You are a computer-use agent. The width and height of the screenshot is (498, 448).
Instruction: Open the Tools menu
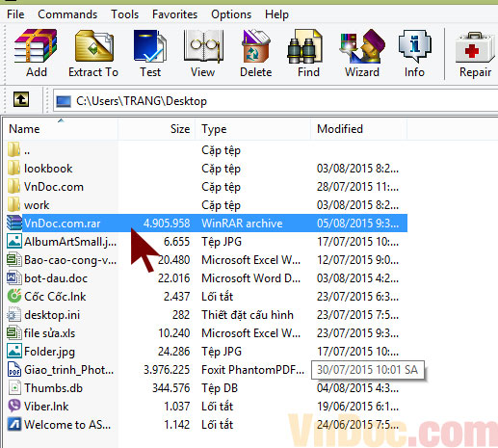tap(124, 14)
